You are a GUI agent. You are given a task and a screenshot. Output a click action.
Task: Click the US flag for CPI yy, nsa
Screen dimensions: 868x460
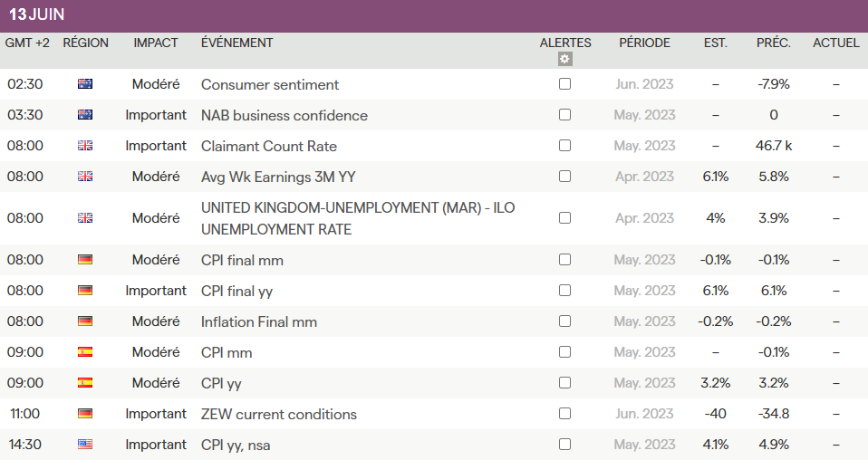pos(85,445)
